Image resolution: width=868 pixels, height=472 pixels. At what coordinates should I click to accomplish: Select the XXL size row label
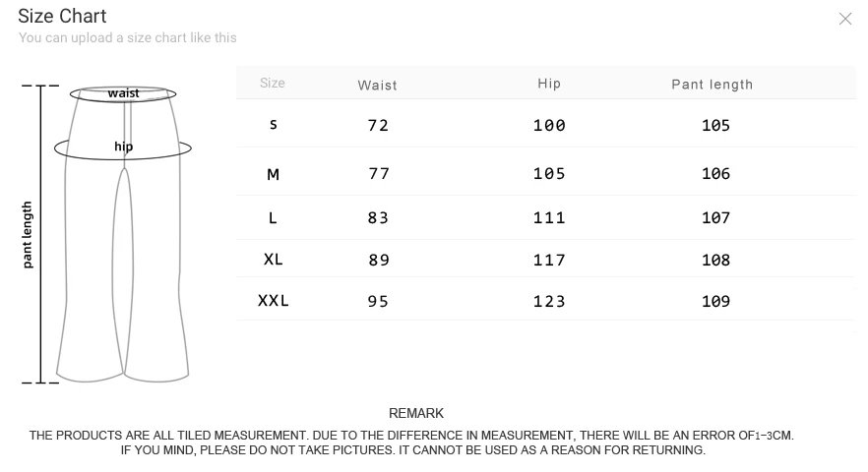point(273,301)
